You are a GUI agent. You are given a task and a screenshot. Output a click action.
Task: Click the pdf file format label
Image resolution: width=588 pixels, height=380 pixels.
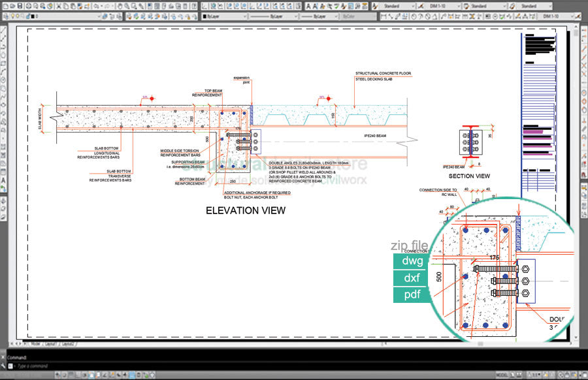click(x=413, y=295)
